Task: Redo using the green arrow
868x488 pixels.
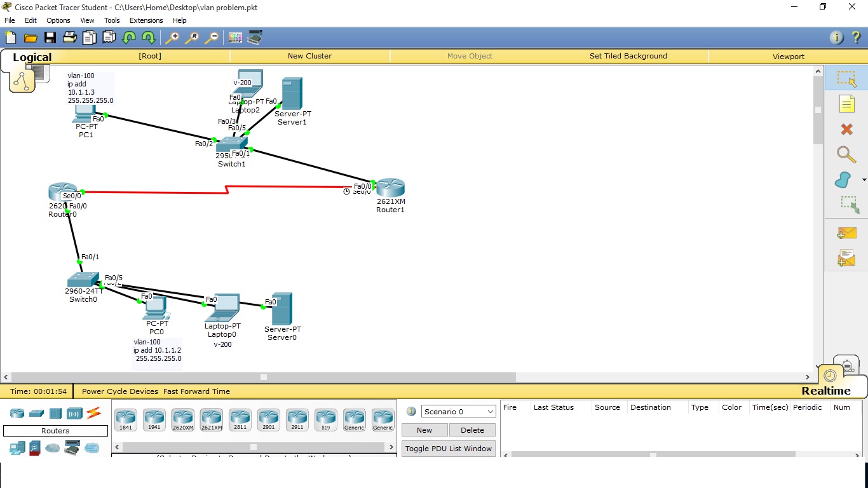Action: coord(148,37)
